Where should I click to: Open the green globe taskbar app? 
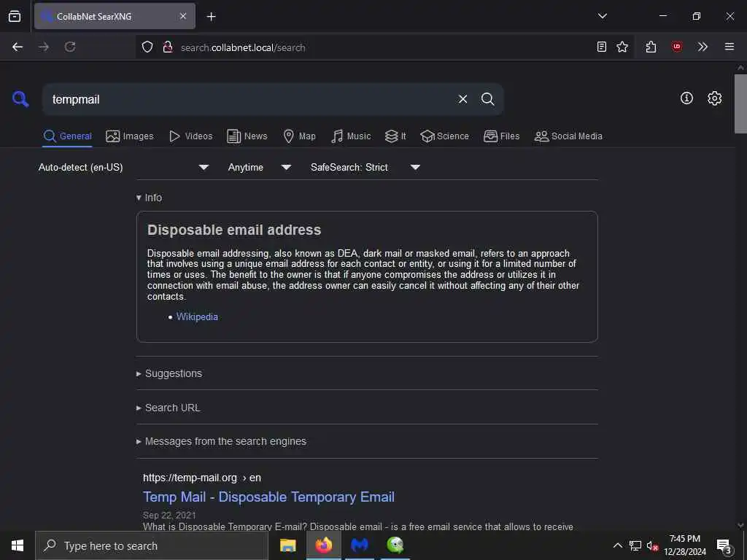pyautogui.click(x=395, y=545)
